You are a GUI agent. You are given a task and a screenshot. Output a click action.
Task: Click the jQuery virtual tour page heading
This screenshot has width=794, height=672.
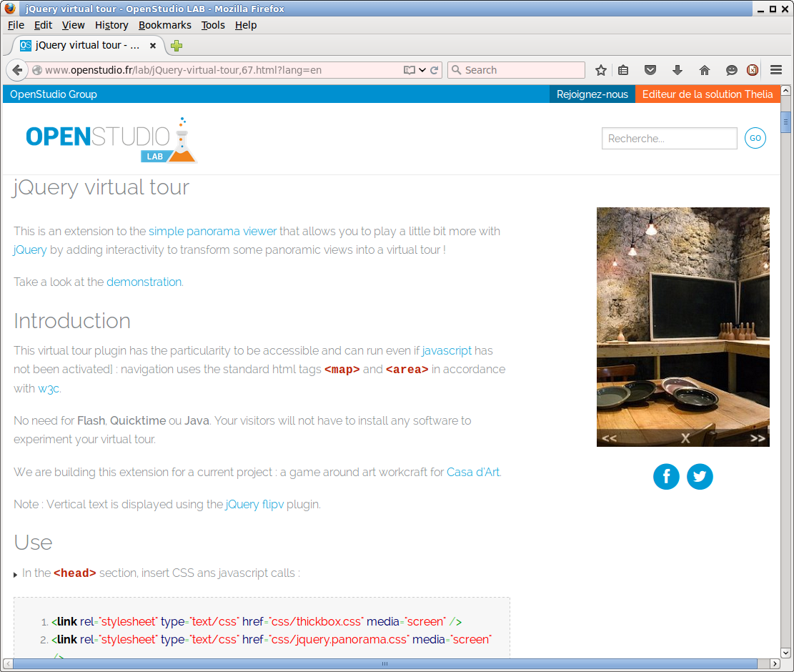tap(101, 188)
